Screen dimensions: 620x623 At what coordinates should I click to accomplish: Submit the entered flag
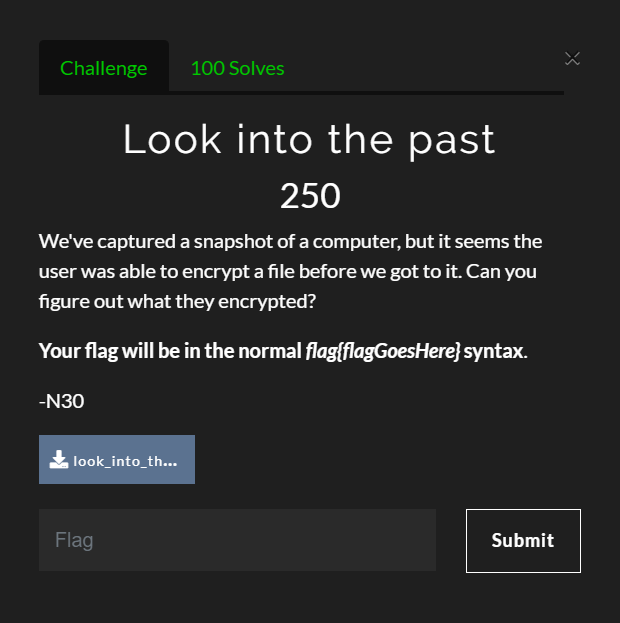point(523,540)
